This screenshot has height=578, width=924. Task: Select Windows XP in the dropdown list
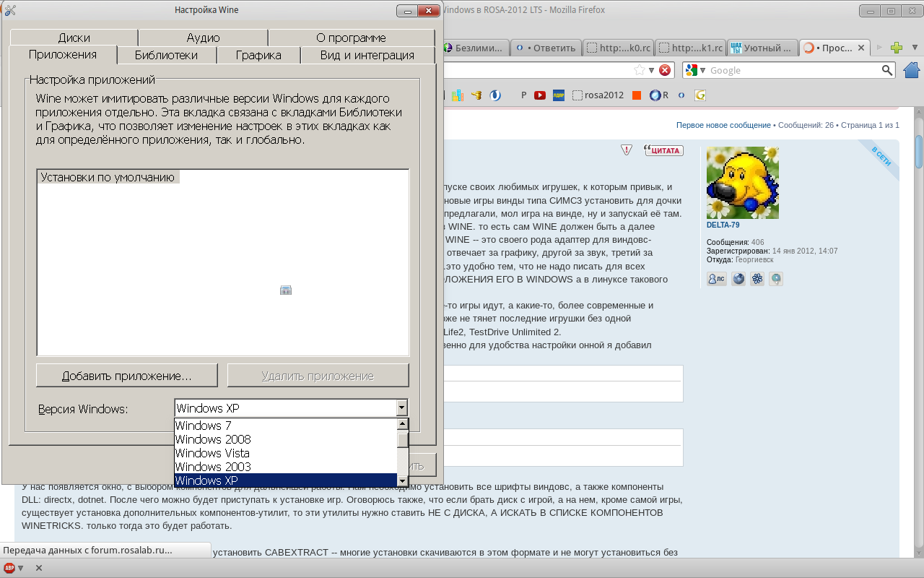[x=286, y=480]
